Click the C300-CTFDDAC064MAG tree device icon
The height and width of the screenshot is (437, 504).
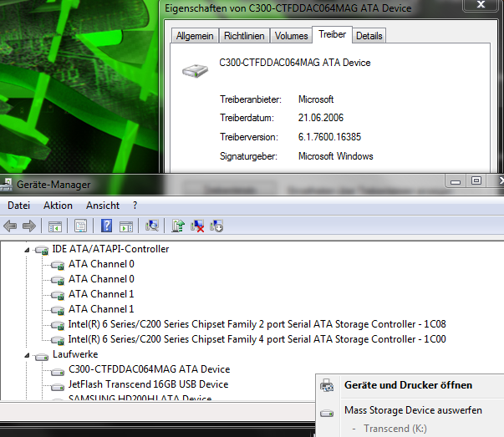coord(58,372)
